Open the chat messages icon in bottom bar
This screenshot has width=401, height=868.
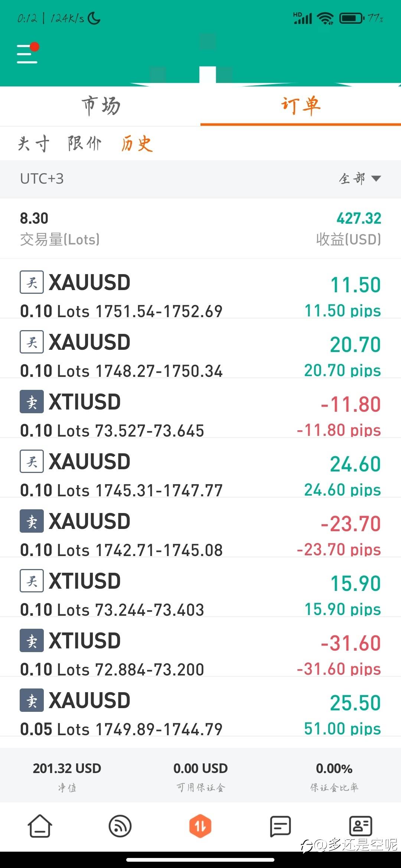[280, 826]
